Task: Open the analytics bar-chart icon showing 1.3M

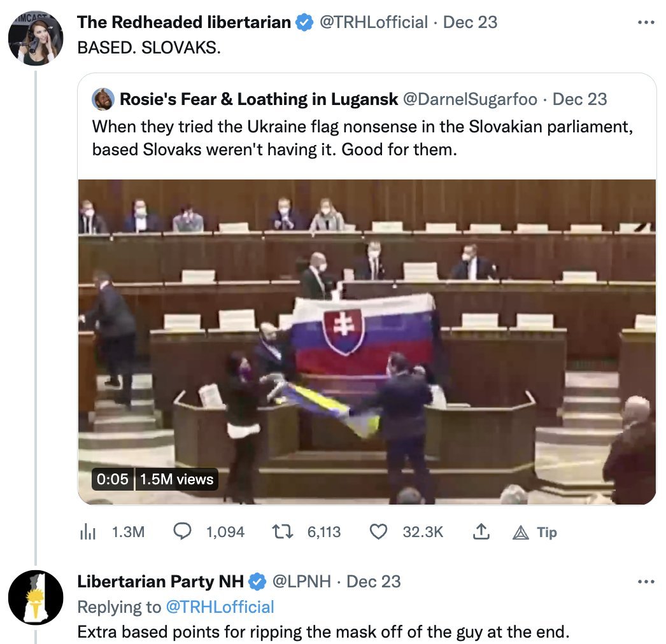Action: [88, 532]
